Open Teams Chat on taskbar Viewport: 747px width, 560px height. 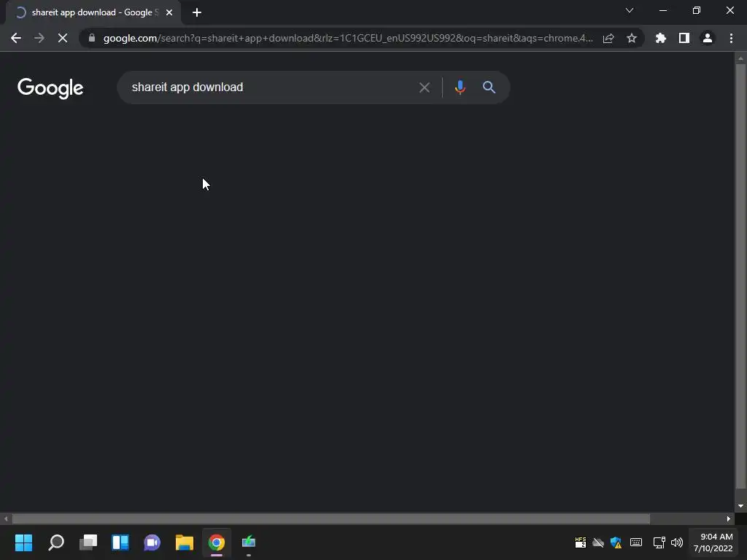[x=152, y=542]
